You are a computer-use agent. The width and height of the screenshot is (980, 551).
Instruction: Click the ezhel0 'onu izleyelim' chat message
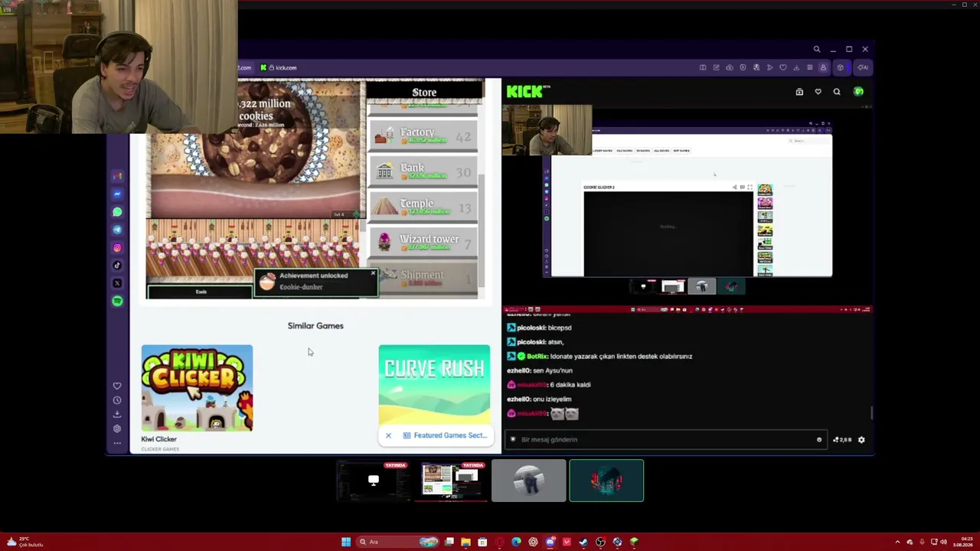click(539, 399)
